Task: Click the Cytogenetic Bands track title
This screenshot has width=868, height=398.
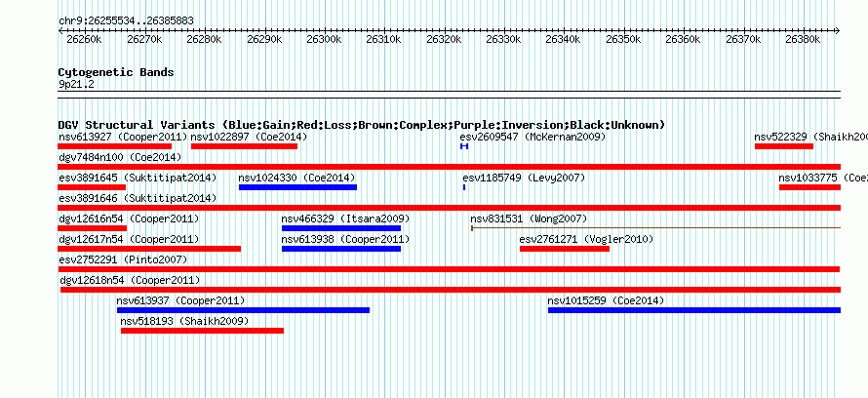Action: point(116,72)
